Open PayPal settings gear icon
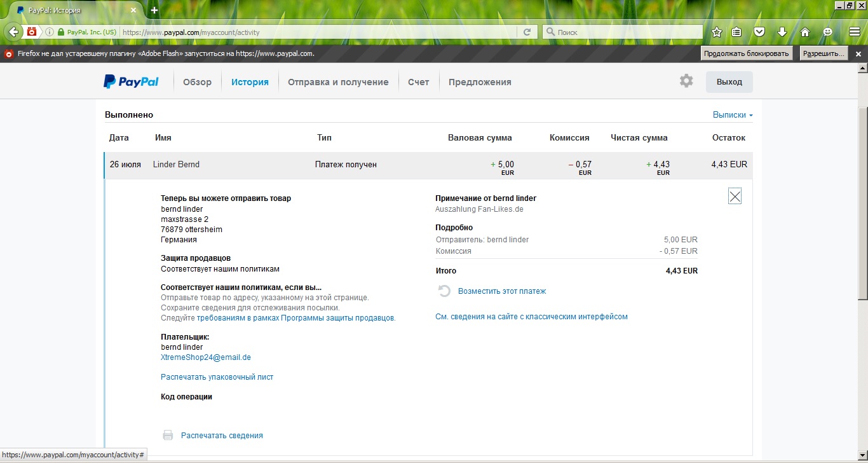The width and height of the screenshot is (868, 463). tap(686, 81)
